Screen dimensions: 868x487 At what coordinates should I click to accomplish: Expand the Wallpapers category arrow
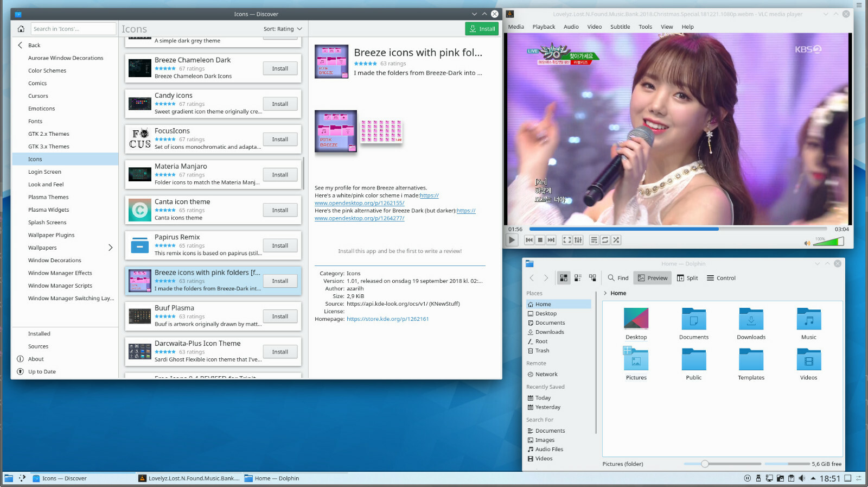pos(110,248)
